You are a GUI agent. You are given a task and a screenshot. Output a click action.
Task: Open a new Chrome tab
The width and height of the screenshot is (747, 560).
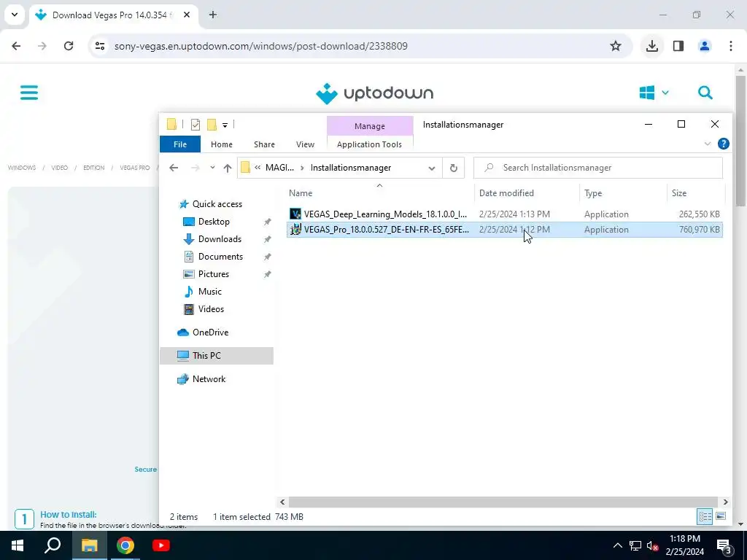[213, 15]
